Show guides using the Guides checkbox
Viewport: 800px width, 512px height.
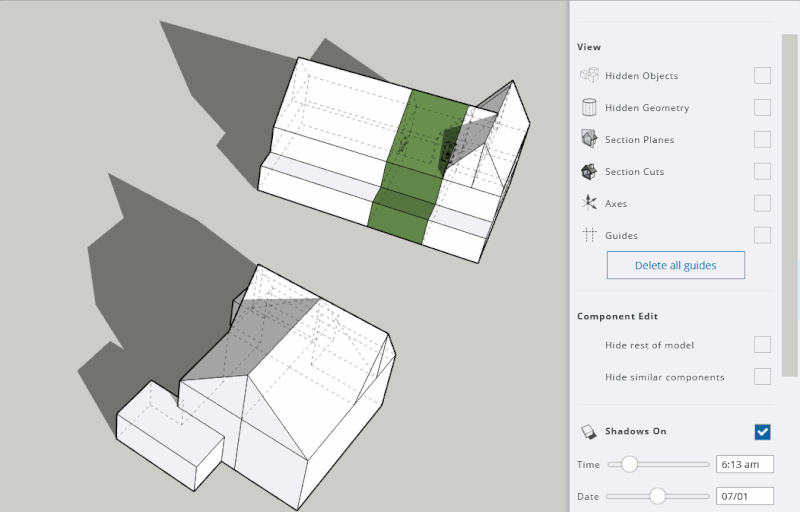[762, 235]
